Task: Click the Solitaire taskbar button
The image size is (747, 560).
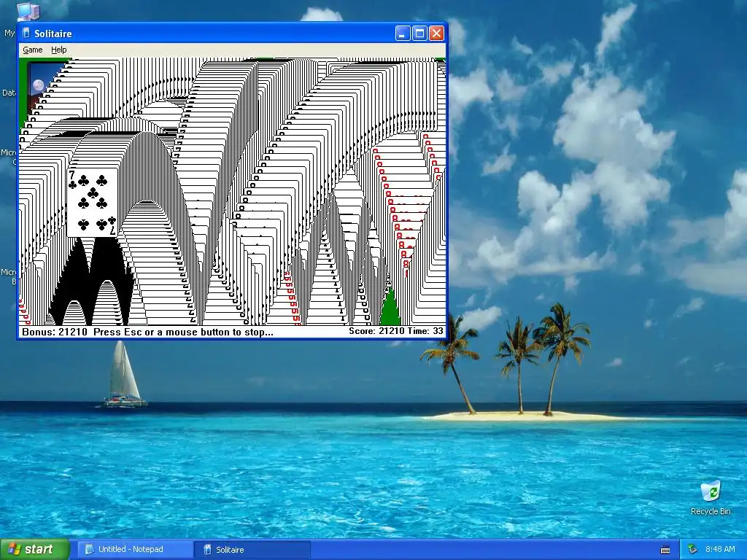Action: pyautogui.click(x=252, y=549)
